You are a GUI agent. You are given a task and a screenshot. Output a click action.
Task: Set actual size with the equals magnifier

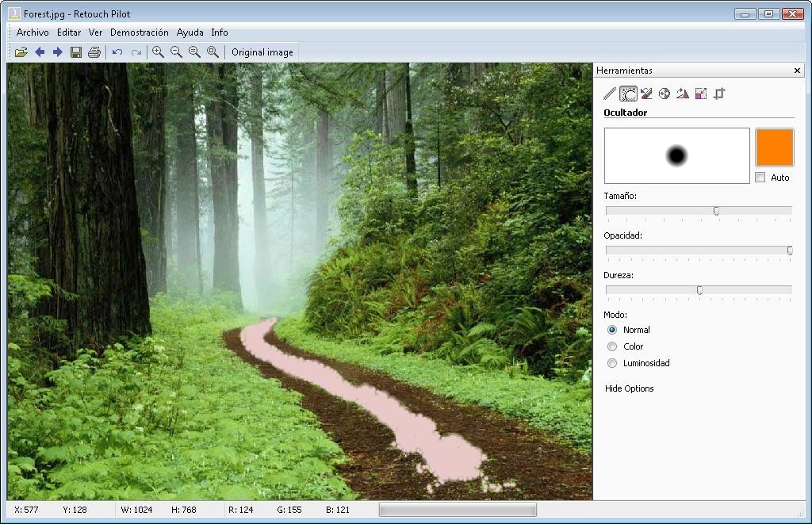point(194,52)
